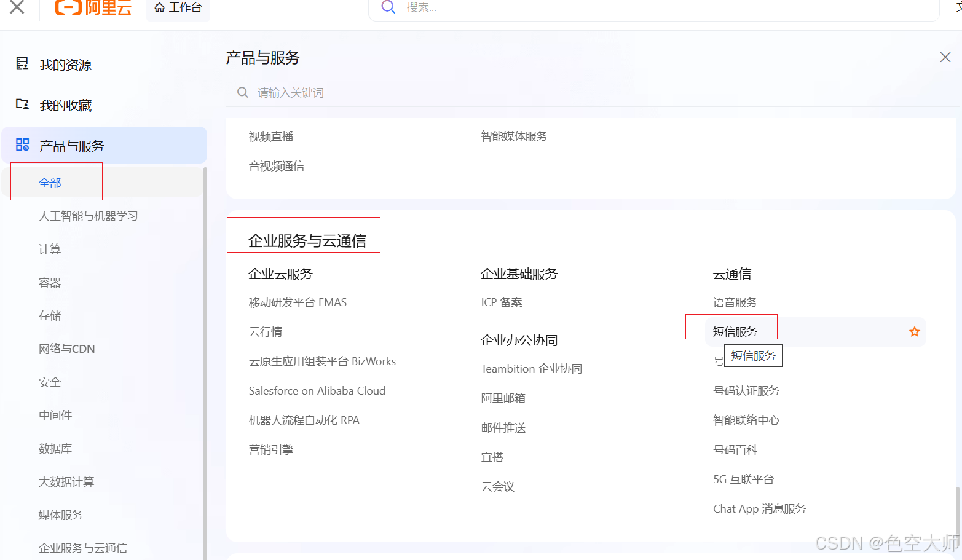Favorite 短信服务 with star icon
The width and height of the screenshot is (962, 560).
tap(915, 332)
